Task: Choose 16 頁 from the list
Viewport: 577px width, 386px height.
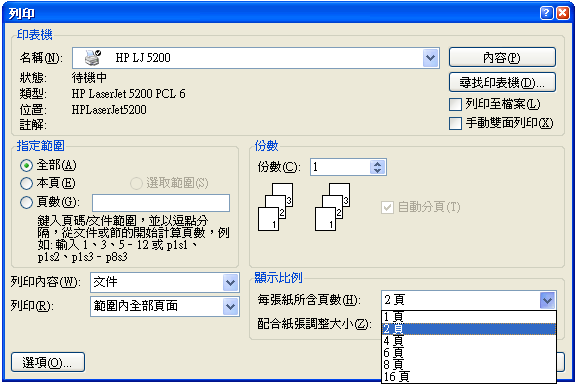Action: click(x=469, y=376)
